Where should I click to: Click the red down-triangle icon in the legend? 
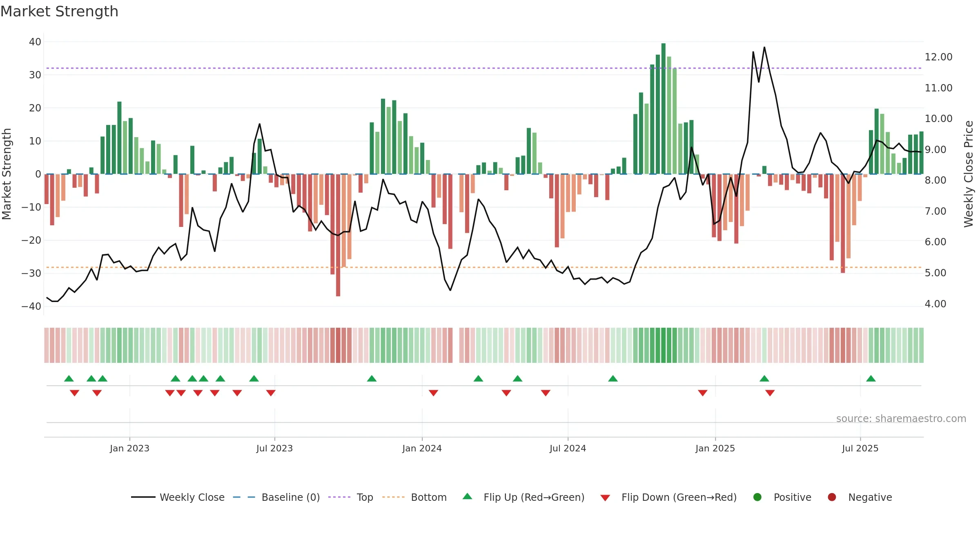click(605, 498)
